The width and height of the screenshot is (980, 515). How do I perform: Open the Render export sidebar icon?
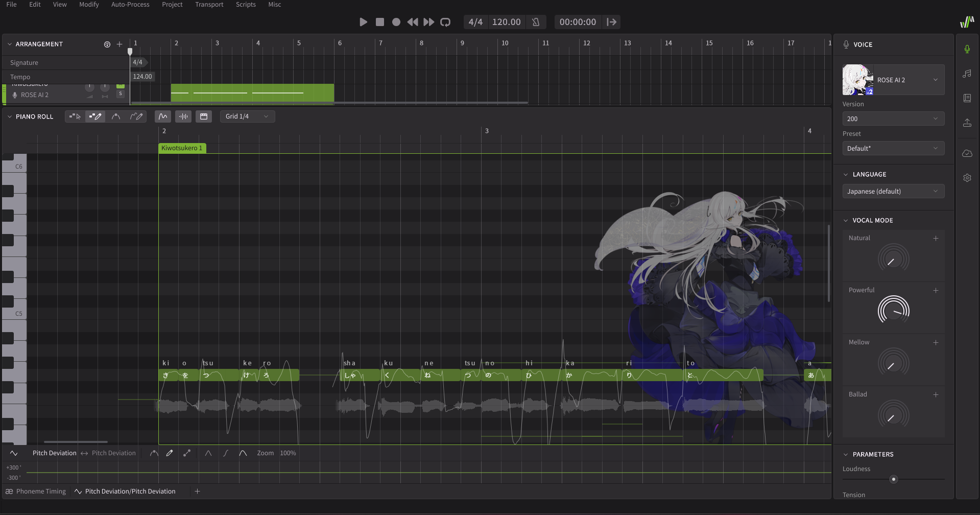(967, 123)
